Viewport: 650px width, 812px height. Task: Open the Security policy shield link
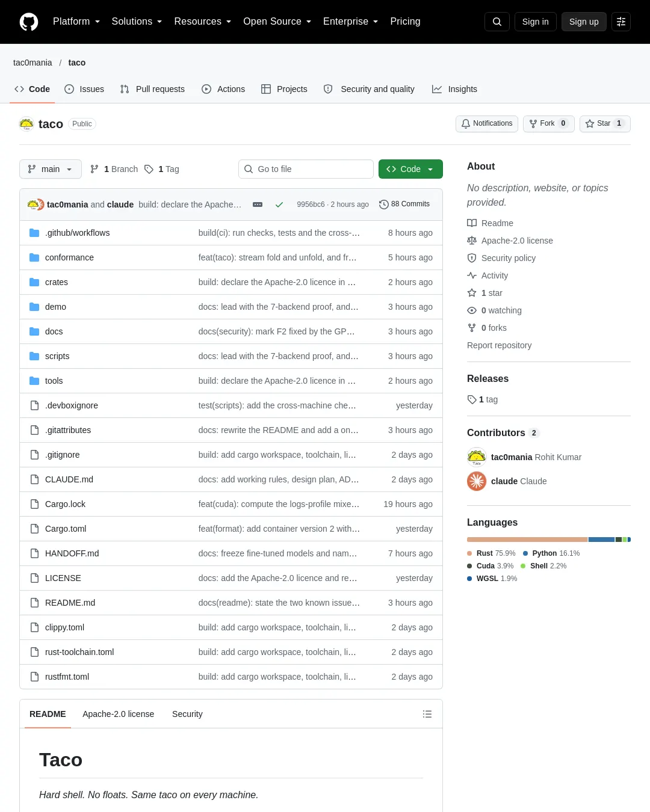(x=501, y=258)
